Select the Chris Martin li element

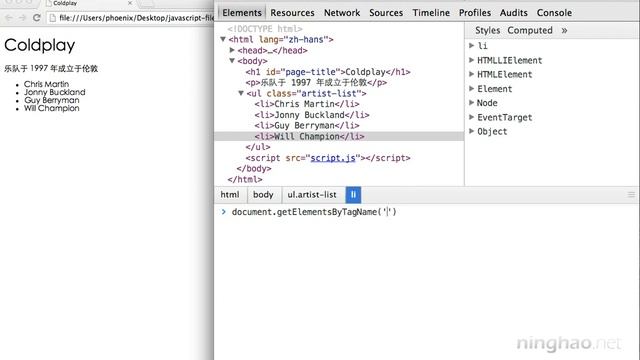click(307, 104)
